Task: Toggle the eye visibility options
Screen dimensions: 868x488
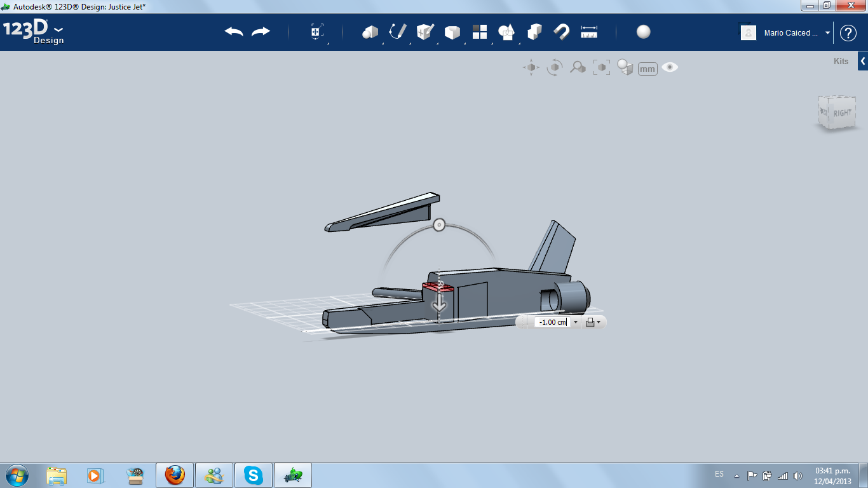Action: coord(670,67)
